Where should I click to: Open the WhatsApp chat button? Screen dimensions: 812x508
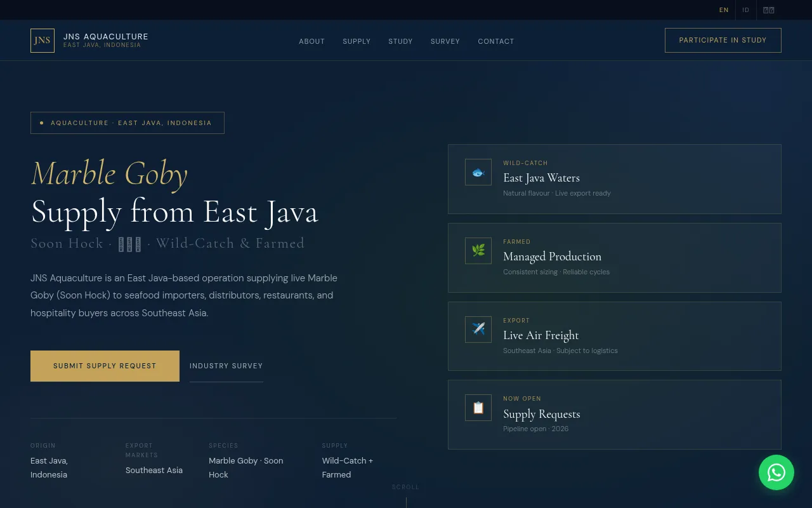(x=776, y=472)
